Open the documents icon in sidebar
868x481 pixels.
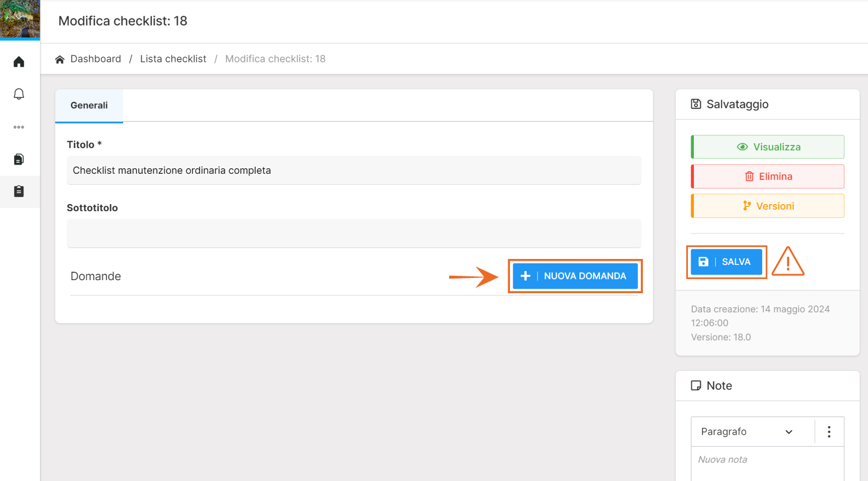point(19,159)
